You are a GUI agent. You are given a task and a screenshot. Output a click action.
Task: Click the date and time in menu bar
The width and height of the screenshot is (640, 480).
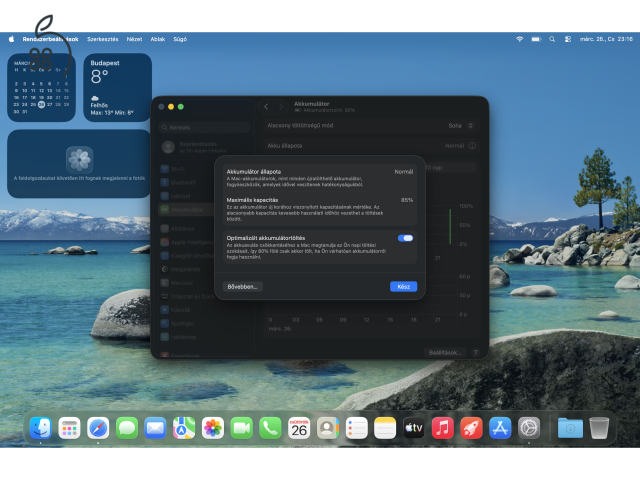point(606,39)
